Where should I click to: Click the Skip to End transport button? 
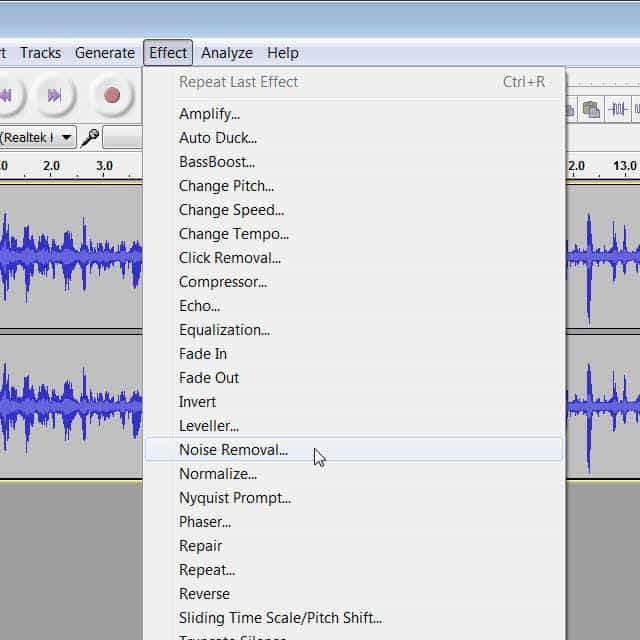pos(54,96)
